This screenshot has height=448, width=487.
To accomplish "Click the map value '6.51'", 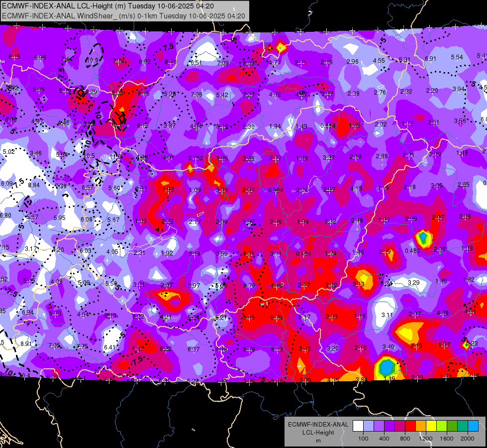I will 196,63.
